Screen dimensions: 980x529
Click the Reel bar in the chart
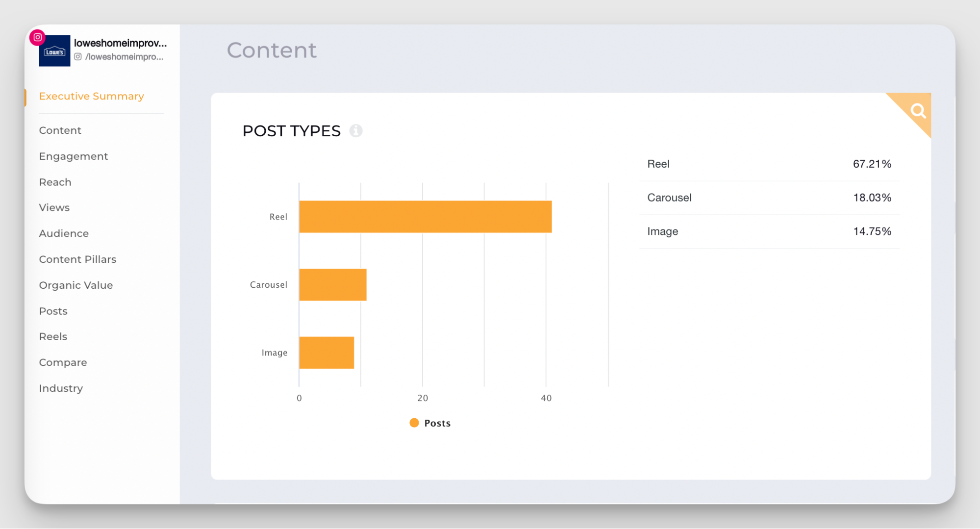425,216
